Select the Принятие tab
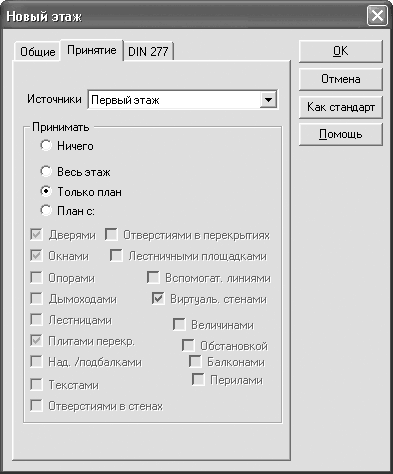The image size is (393, 474). pos(92,50)
